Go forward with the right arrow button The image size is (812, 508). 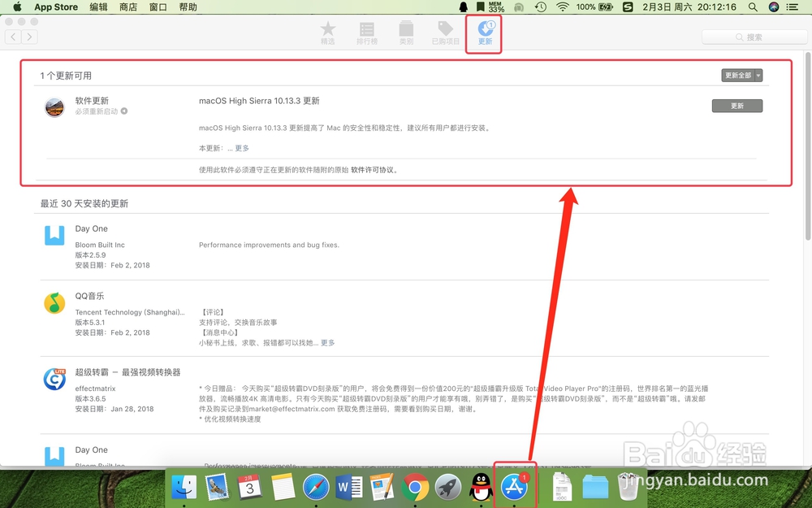point(29,37)
